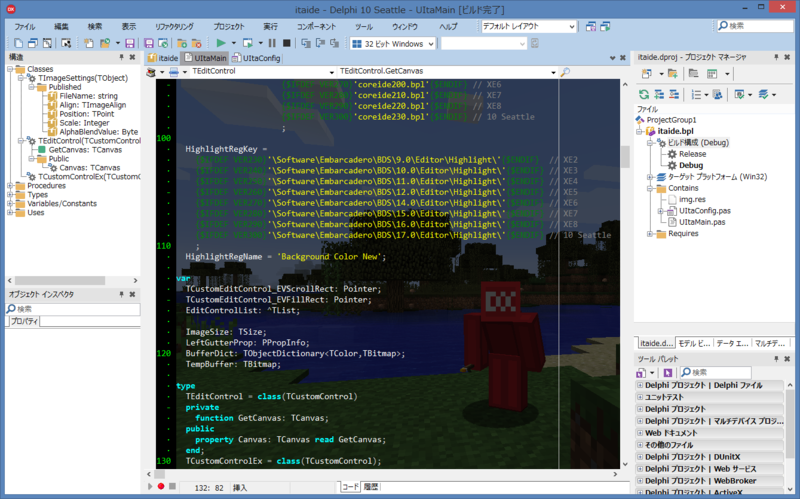800x499 pixels.
Task: Select the プロパティ (Properties) tab in Object Inspector
Action: coord(24,321)
